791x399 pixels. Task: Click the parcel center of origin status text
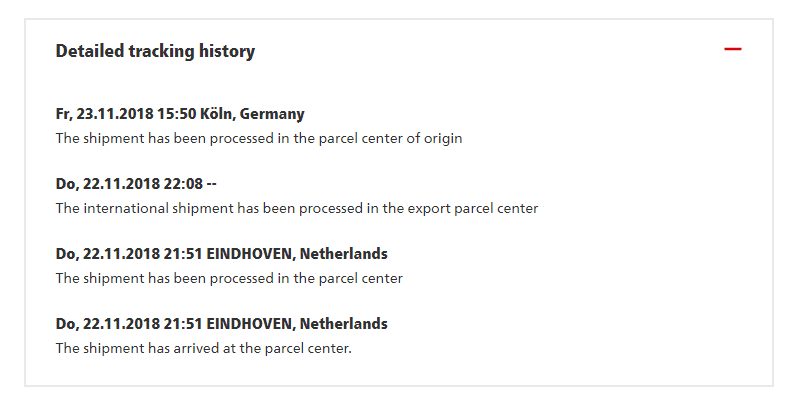point(259,138)
